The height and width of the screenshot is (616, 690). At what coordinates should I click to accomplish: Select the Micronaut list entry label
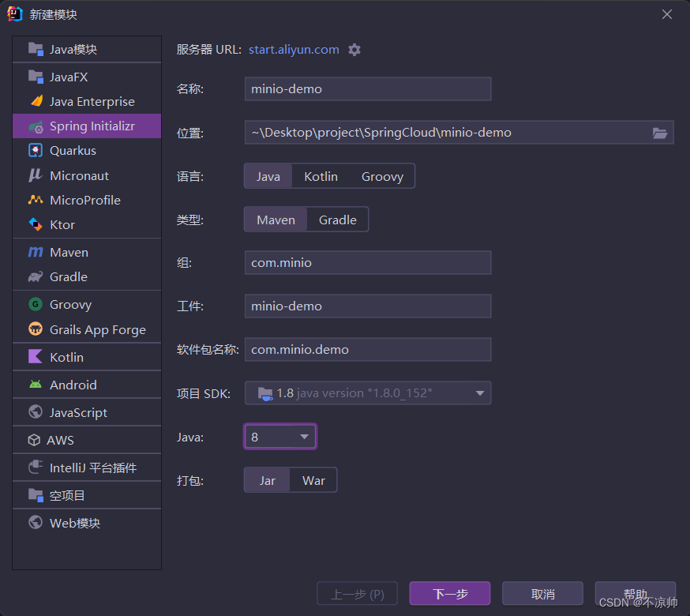pos(79,175)
